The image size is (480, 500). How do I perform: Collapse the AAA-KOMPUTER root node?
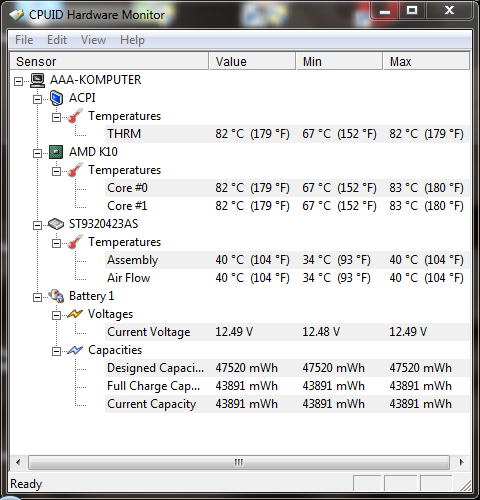(19, 81)
